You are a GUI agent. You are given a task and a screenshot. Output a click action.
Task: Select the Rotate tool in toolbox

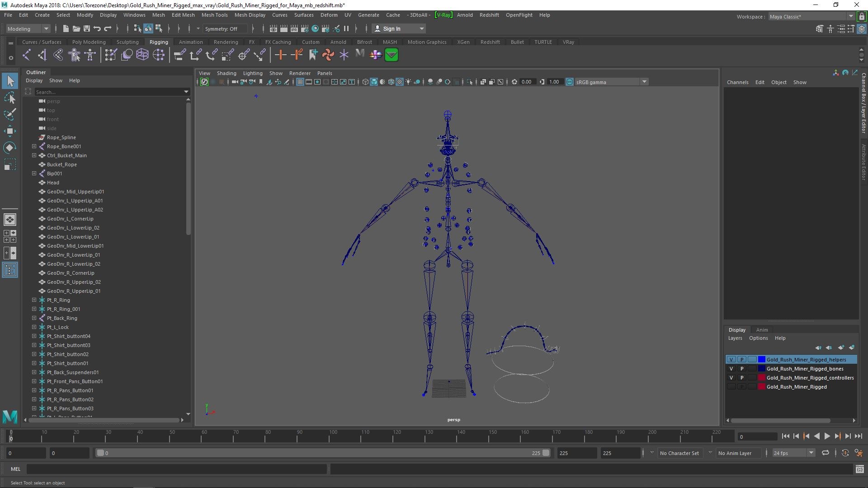10,148
